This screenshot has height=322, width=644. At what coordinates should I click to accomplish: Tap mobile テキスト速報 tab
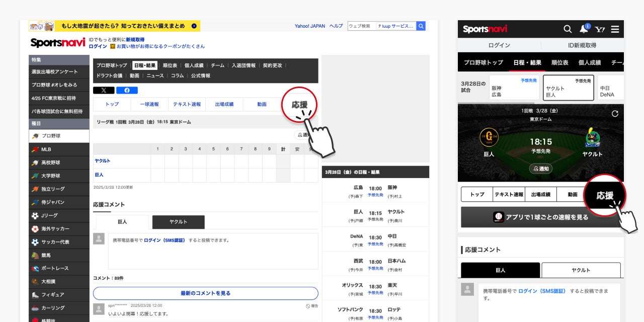(509, 194)
